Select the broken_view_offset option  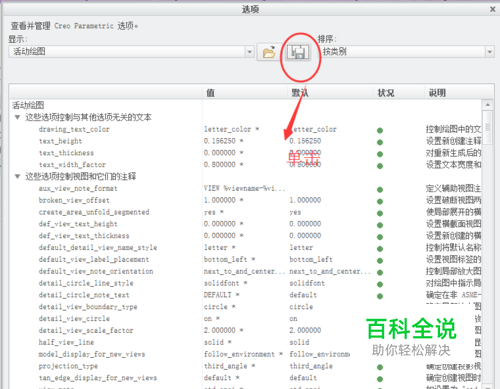(x=74, y=200)
